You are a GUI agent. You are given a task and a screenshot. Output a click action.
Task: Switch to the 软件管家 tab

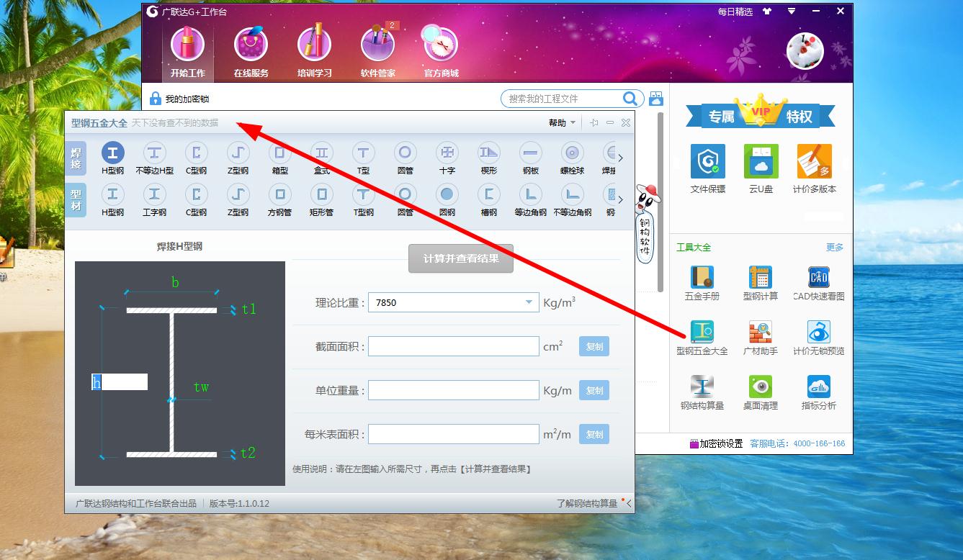pyautogui.click(x=377, y=52)
